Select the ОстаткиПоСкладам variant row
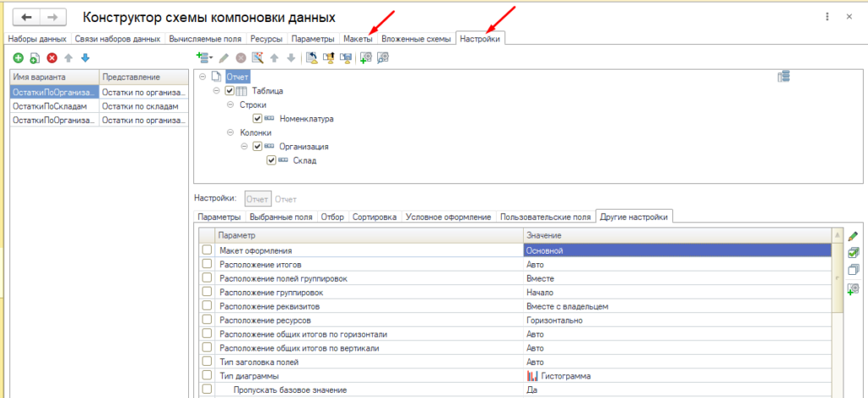868x398 pixels. click(99, 106)
